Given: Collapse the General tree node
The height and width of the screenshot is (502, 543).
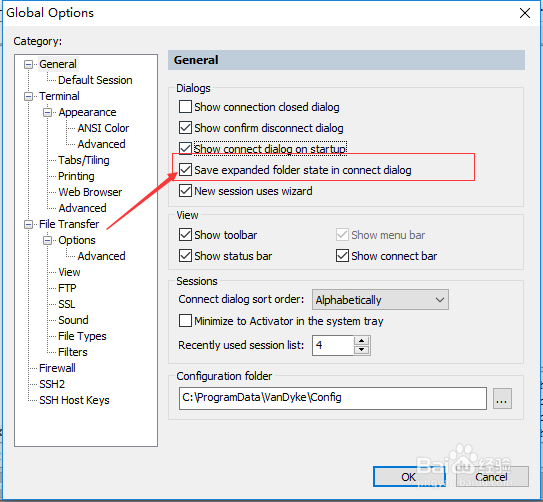Looking at the screenshot, I should [x=28, y=64].
